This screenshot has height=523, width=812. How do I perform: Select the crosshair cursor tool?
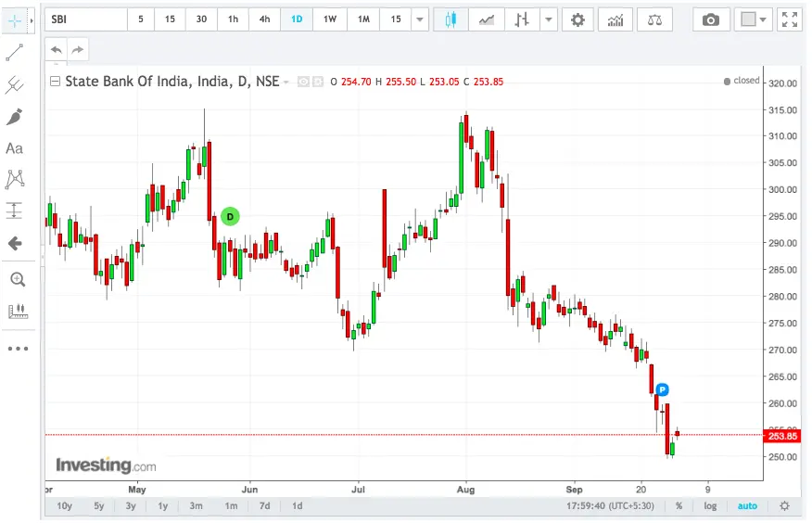[15, 20]
